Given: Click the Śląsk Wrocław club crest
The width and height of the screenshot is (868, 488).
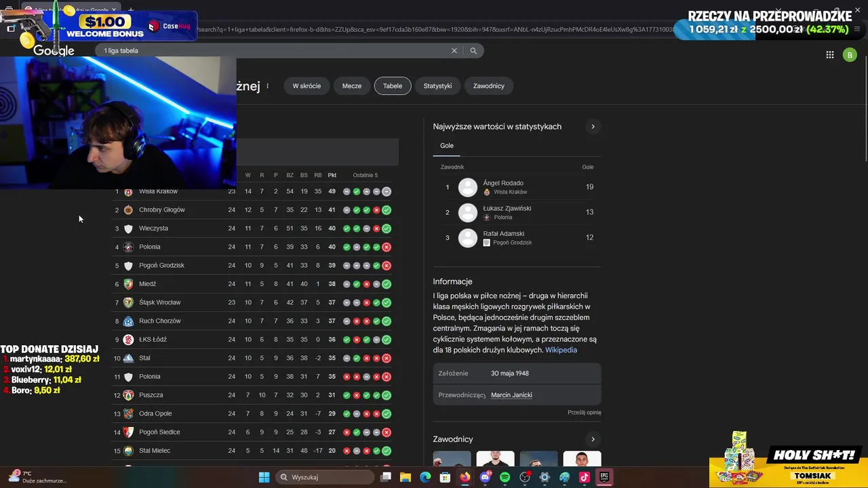Looking at the screenshot, I should point(128,302).
